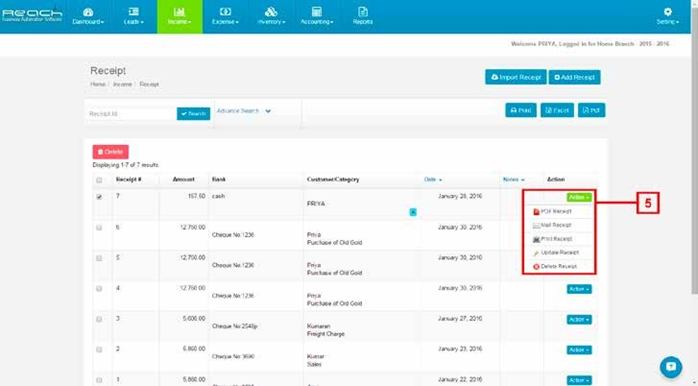698x386 pixels.
Task: Open the Leads menu icon
Action: [x=133, y=12]
